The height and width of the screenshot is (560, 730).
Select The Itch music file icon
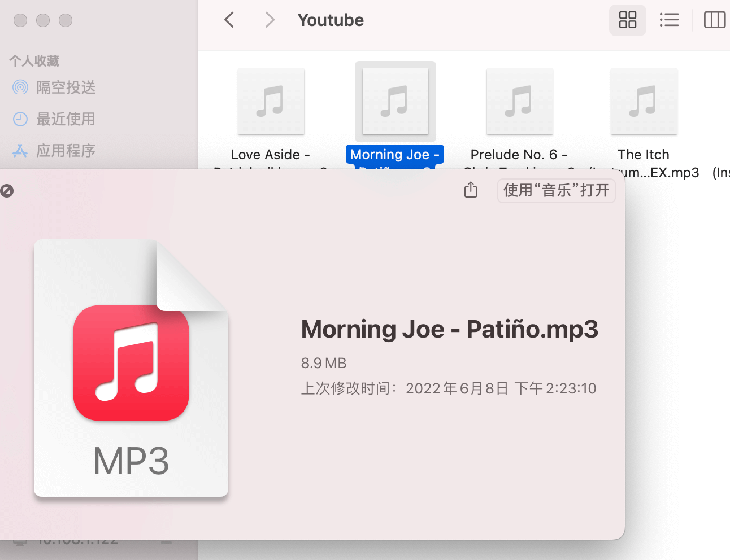click(644, 102)
